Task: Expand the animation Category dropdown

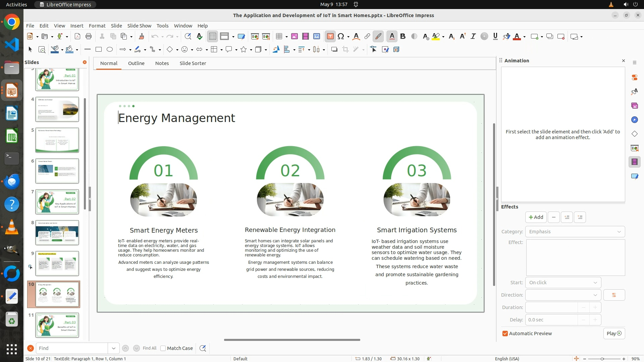Action: pos(575,232)
